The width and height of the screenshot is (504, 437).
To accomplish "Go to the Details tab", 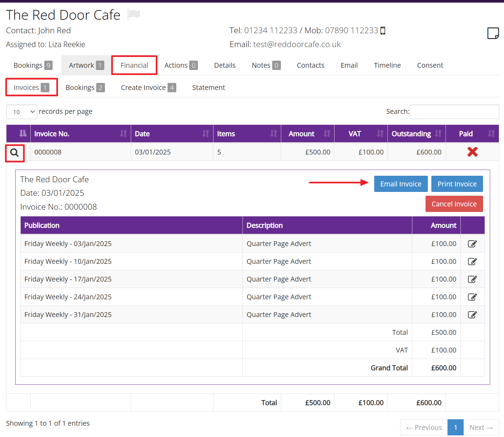I will point(225,65).
